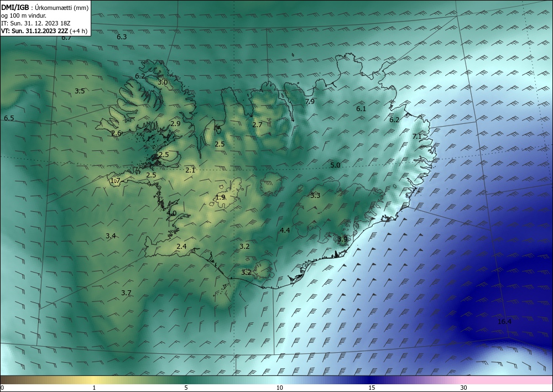
Task: Click the 7.9 value on the north coast
Action: [310, 102]
